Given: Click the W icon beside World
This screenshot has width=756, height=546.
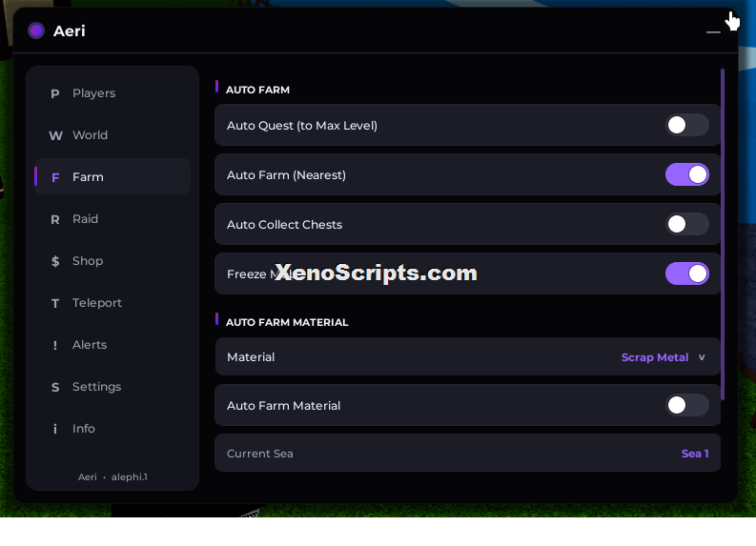Looking at the screenshot, I should point(55,135).
